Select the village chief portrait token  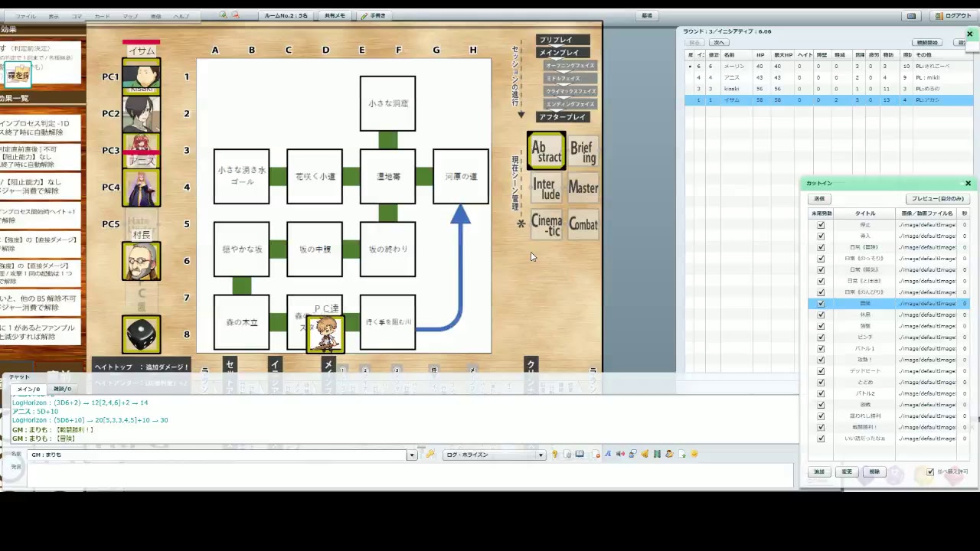[x=142, y=262]
